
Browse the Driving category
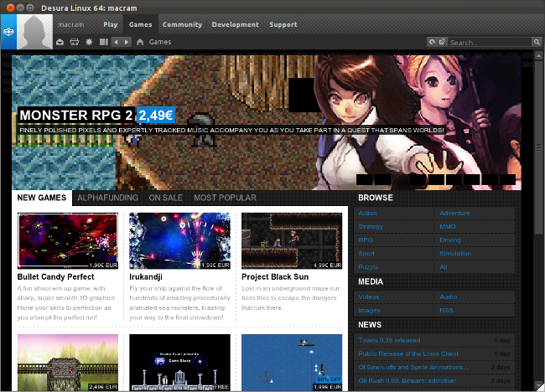pos(450,240)
